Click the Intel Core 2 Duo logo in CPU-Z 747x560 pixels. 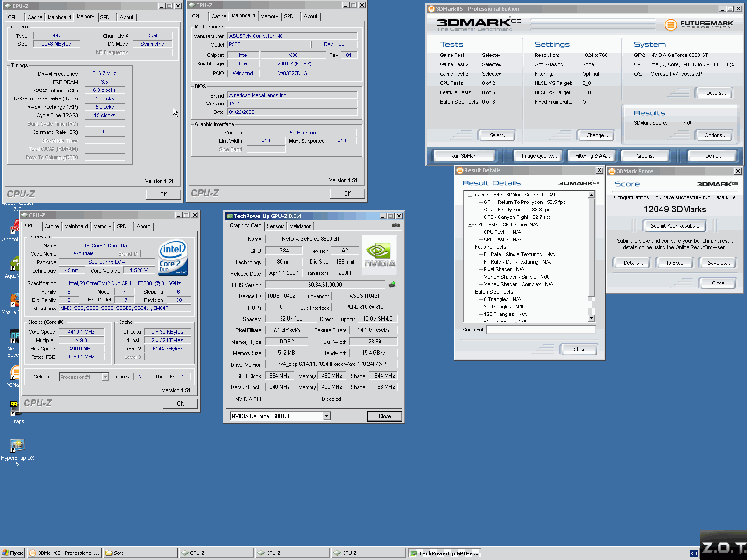tap(173, 257)
